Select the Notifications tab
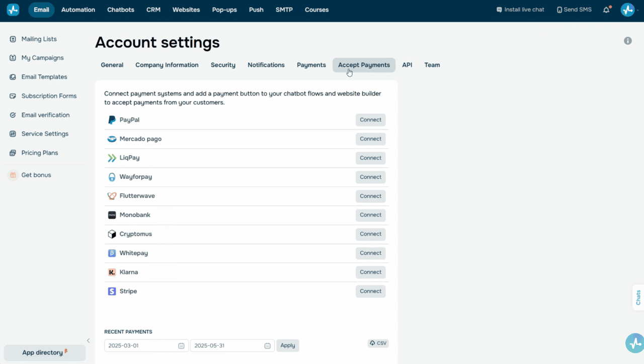 266,65
